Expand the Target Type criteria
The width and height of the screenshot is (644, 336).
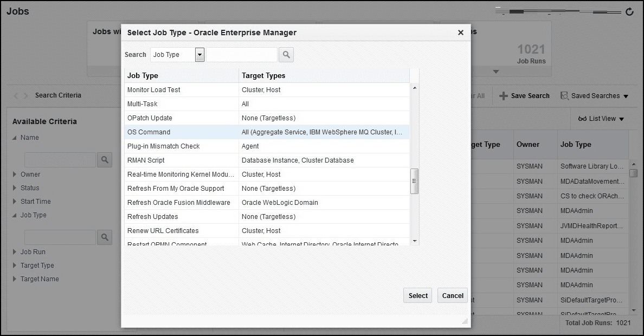(x=15, y=266)
